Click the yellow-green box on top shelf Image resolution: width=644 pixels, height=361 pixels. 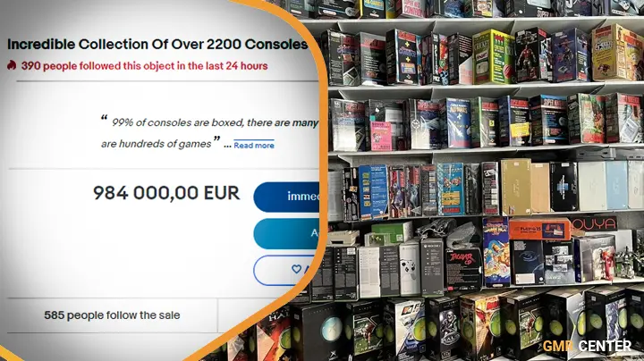click(493, 57)
